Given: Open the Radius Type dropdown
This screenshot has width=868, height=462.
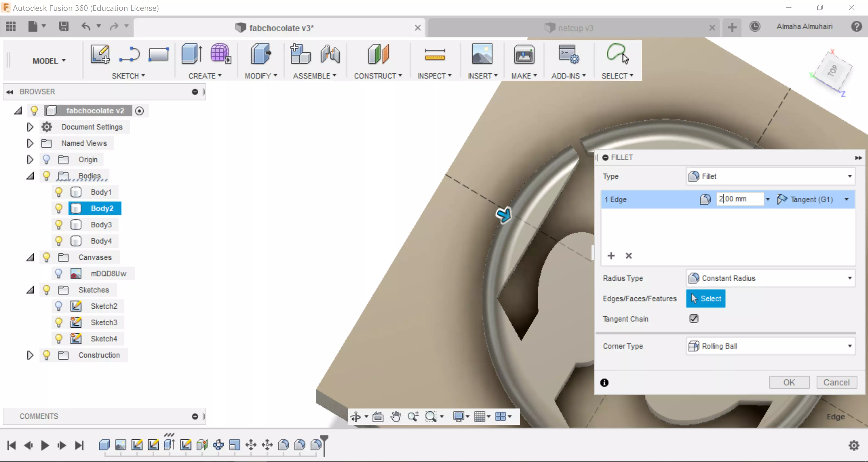Looking at the screenshot, I should [770, 278].
